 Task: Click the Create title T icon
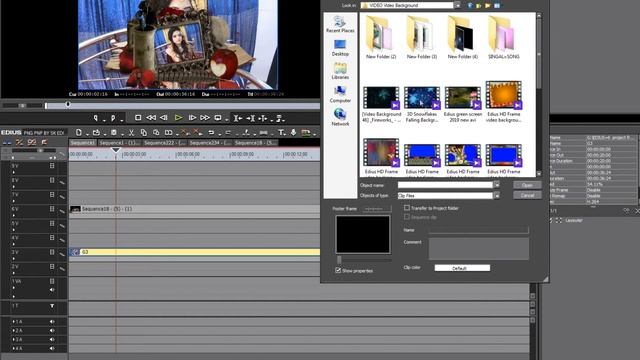(x=281, y=133)
